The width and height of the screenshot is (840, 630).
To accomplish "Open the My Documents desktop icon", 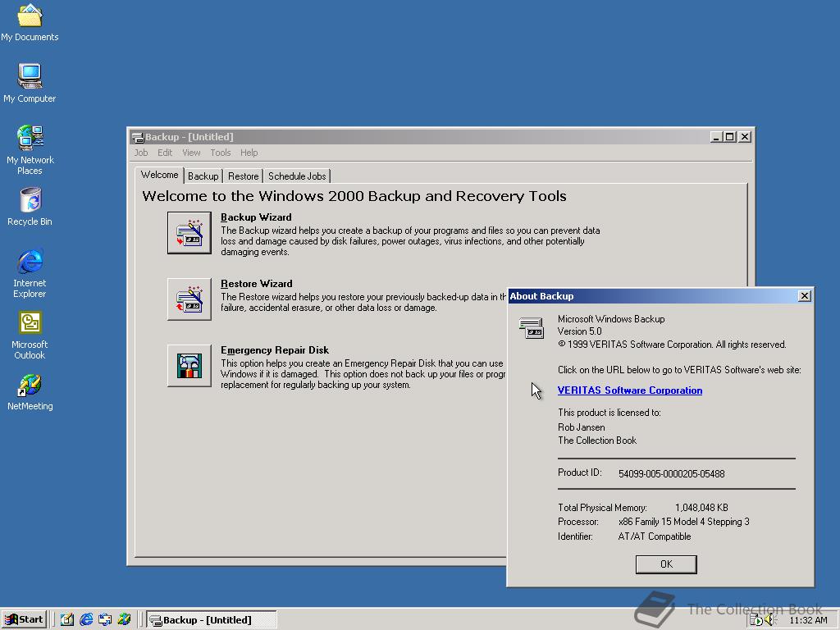I will pos(30,22).
